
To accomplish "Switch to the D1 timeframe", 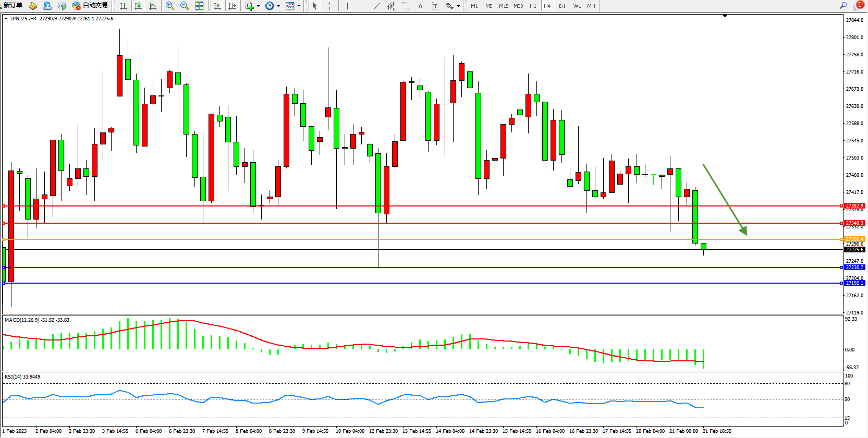I will point(562,6).
